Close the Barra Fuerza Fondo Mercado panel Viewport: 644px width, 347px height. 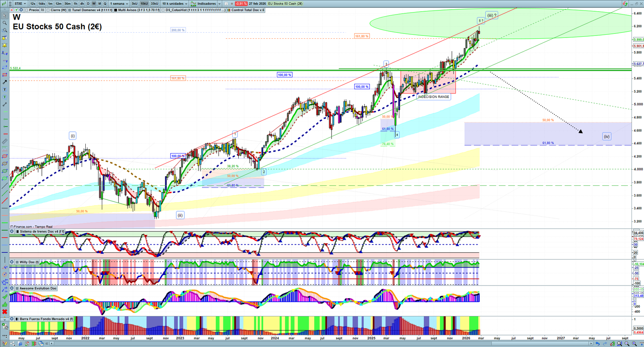[12, 319]
